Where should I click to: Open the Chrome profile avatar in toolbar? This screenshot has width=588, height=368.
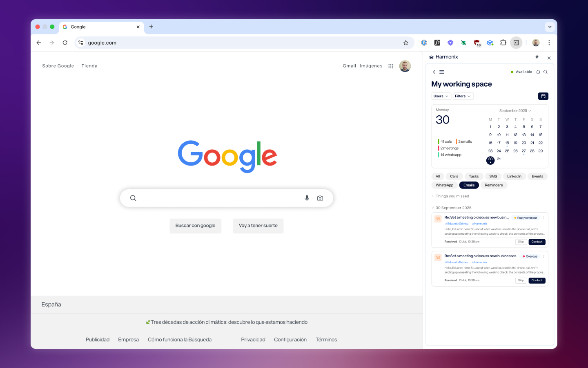536,43
